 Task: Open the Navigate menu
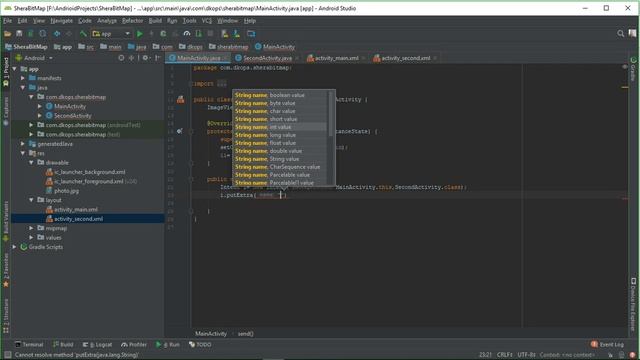61,20
